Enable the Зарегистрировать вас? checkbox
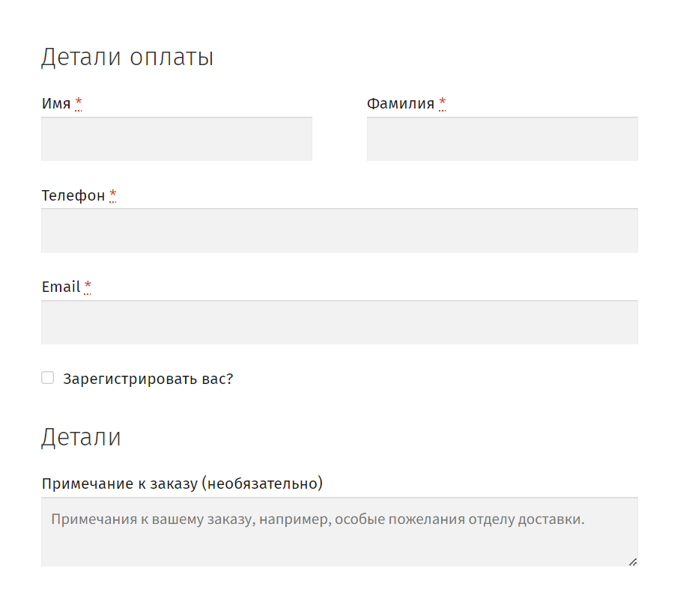This screenshot has height=616, width=683. tap(47, 378)
